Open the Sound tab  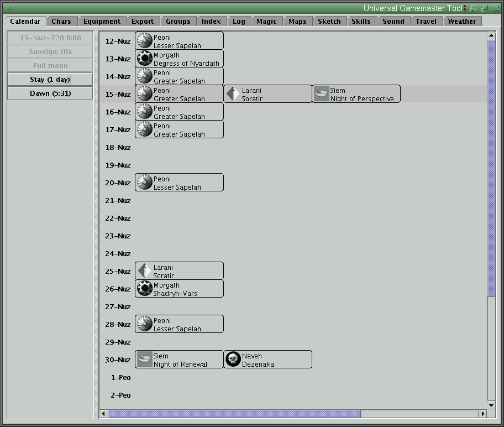pos(393,21)
